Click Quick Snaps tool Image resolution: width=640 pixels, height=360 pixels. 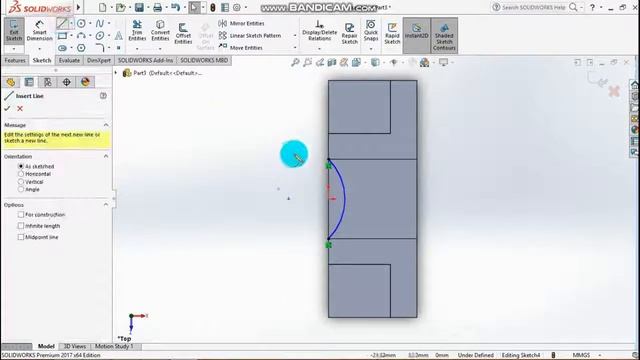coord(371,31)
